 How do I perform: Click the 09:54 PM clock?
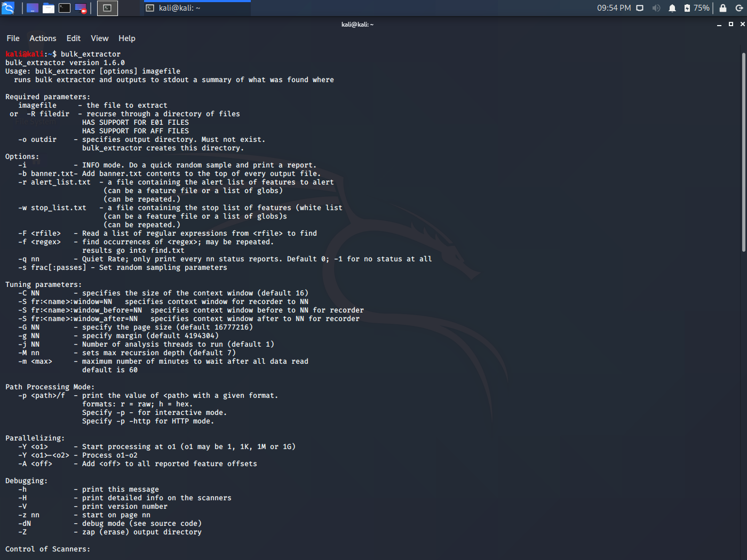(614, 8)
